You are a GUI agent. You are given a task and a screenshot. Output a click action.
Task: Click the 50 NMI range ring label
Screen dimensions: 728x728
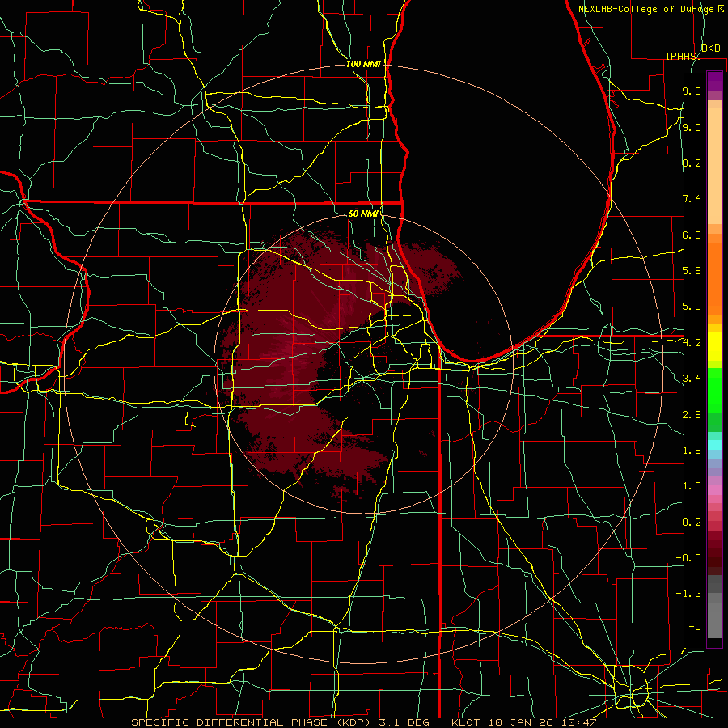(x=363, y=214)
